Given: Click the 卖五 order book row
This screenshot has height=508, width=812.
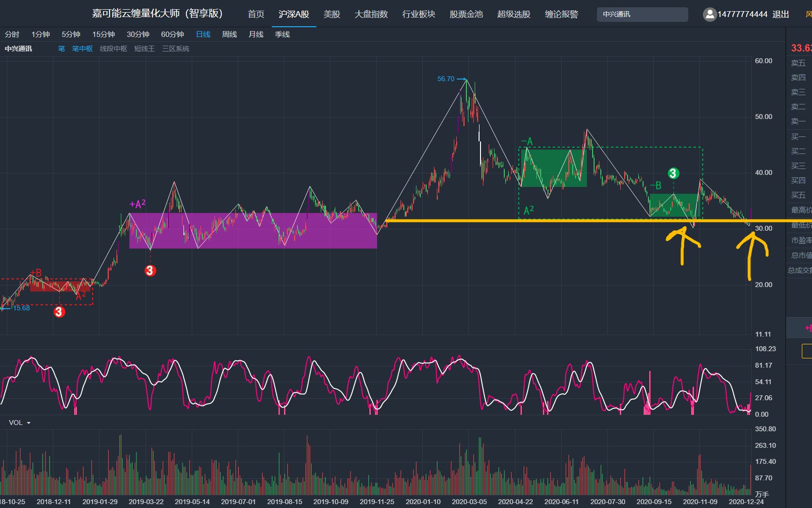Looking at the screenshot, I should click(799, 63).
